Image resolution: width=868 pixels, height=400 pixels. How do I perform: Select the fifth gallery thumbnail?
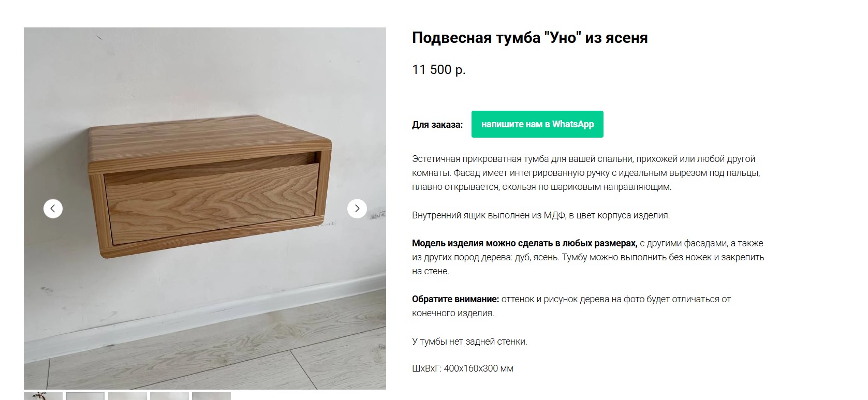click(211, 396)
